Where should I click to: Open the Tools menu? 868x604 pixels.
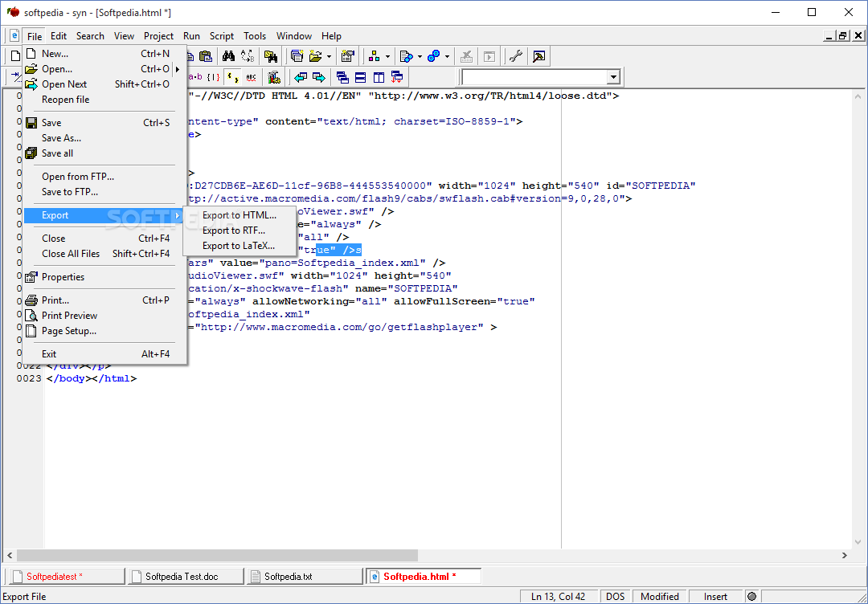[x=255, y=36]
